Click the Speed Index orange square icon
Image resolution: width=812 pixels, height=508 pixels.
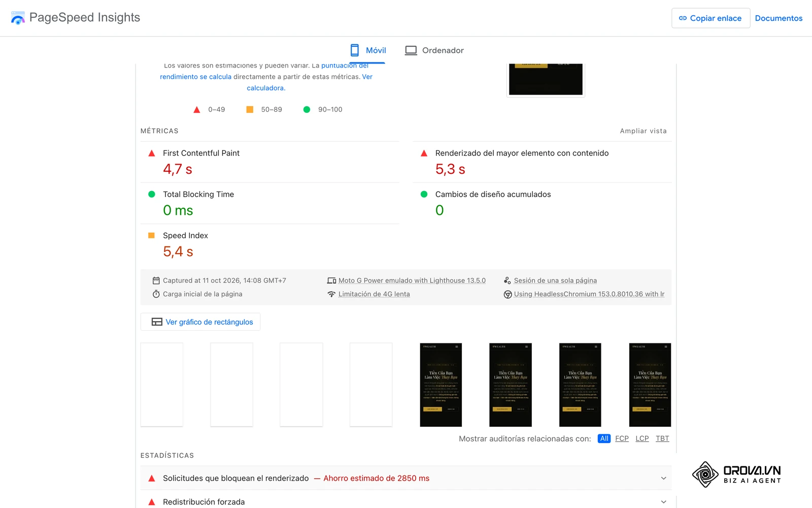[151, 235]
